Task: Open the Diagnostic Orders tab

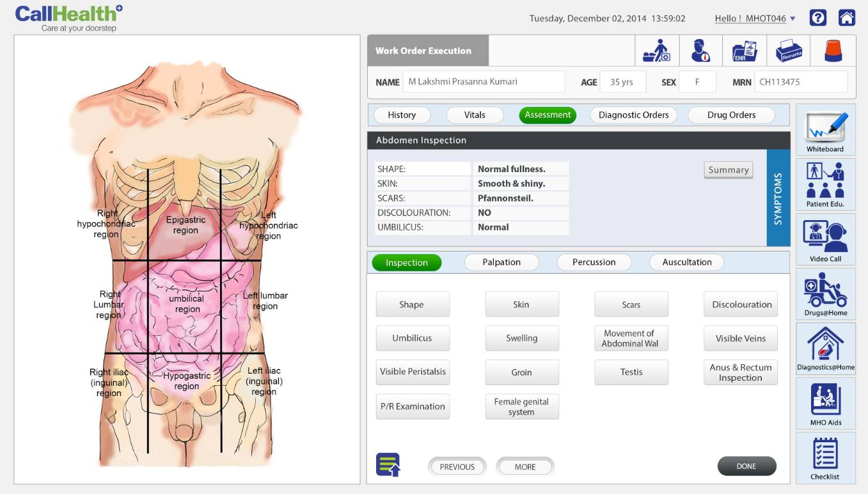Action: pyautogui.click(x=634, y=115)
